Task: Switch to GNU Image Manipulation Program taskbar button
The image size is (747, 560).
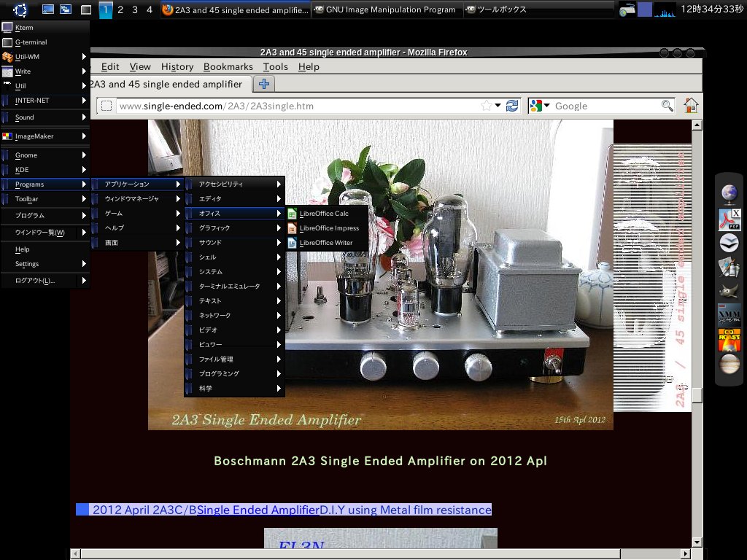Action: point(385,9)
